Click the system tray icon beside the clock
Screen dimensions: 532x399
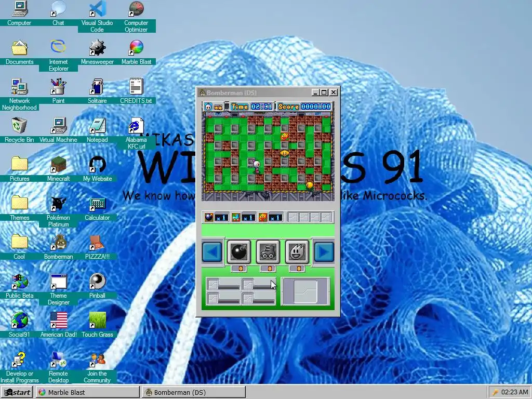pyautogui.click(x=495, y=392)
